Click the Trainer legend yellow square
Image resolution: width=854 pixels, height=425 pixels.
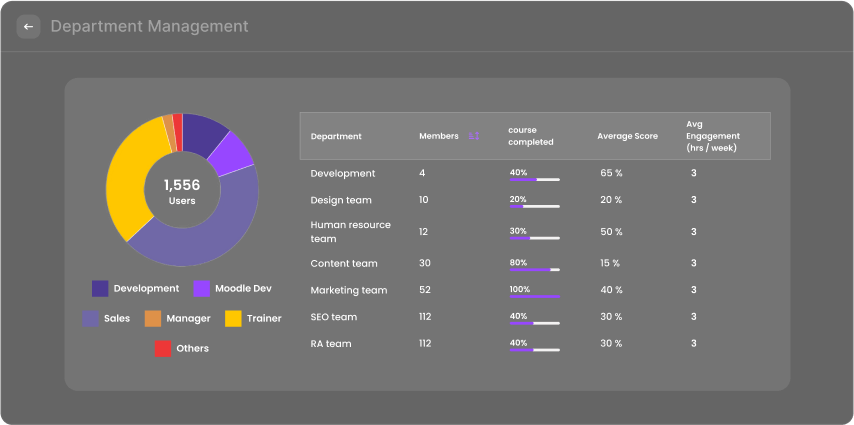tap(232, 319)
